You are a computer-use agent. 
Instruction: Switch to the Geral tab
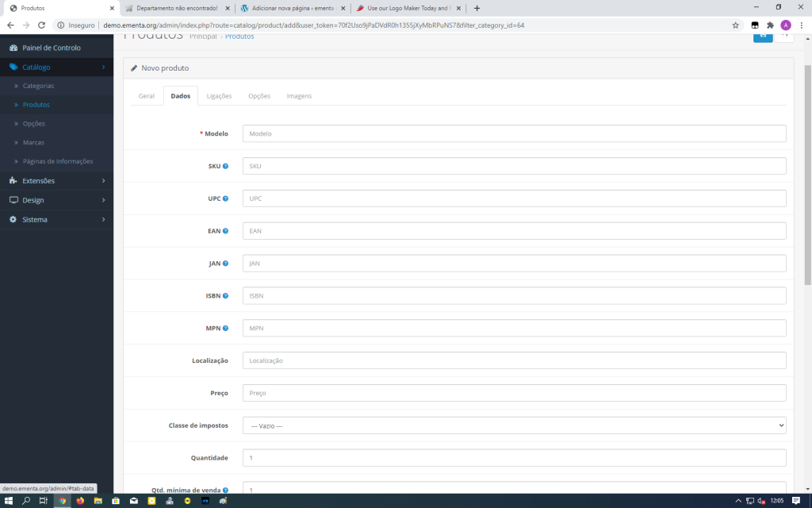[147, 96]
